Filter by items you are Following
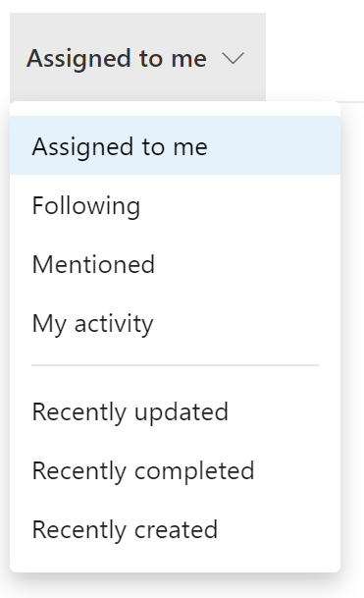Screen dimensions: 364x598 [175, 205]
